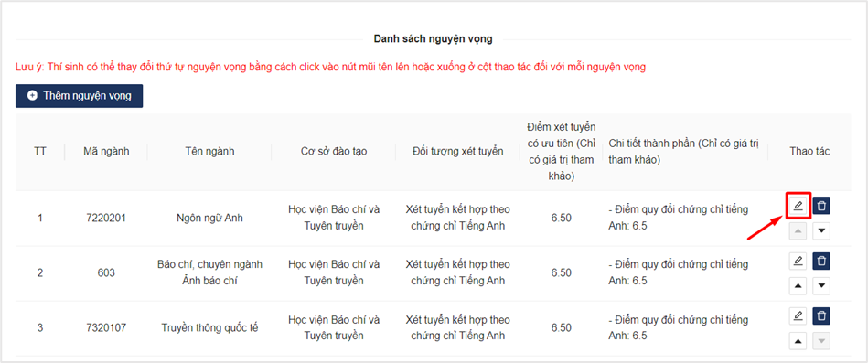
Task: Click major code 603
Action: pyautogui.click(x=106, y=272)
